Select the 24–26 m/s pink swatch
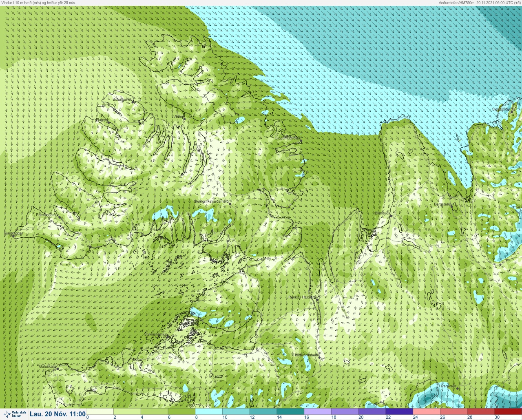522x420 pixels. tap(427, 411)
